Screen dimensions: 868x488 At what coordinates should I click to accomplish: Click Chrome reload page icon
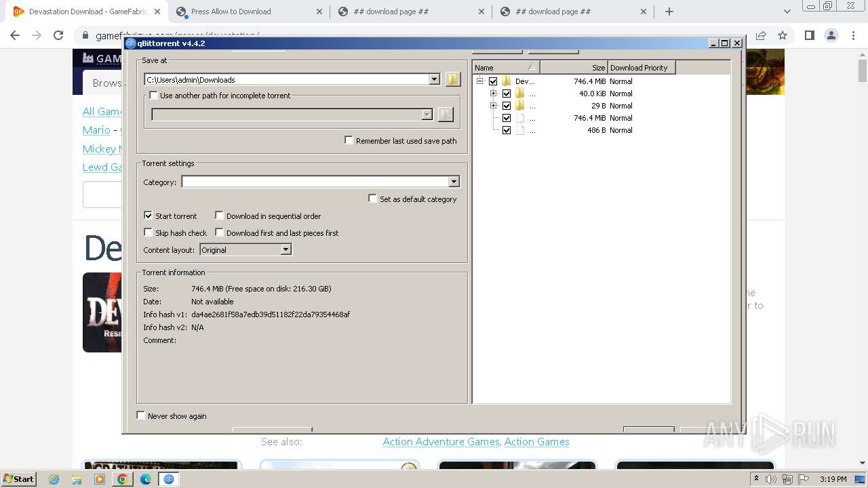coord(58,35)
